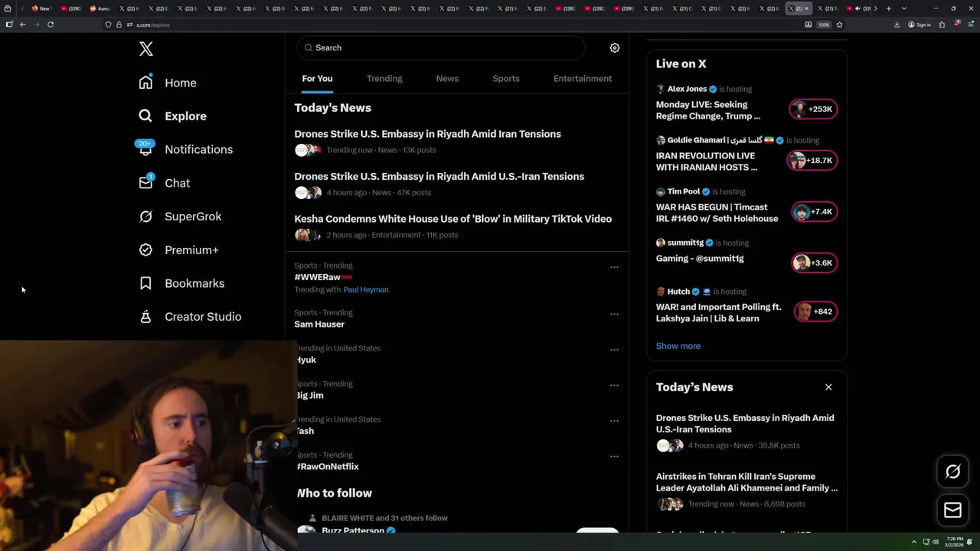Go back using browser back arrow
Image resolution: width=980 pixels, height=551 pixels.
pyautogui.click(x=23, y=24)
